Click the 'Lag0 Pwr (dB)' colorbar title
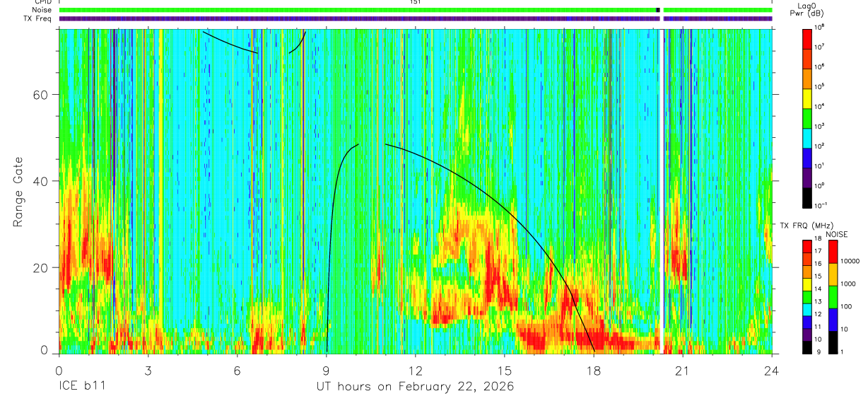Viewport: 868px width, 401px height. coord(809,11)
